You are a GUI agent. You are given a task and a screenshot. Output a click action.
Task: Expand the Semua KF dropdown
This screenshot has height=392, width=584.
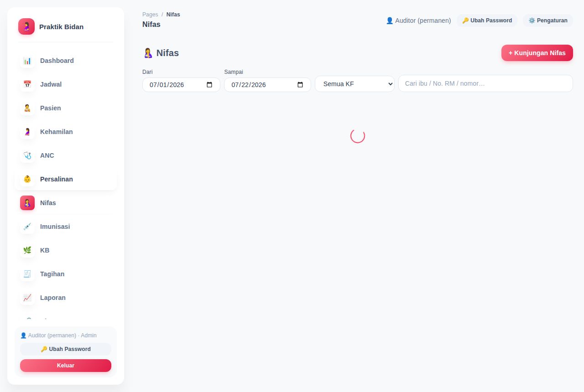355,84
